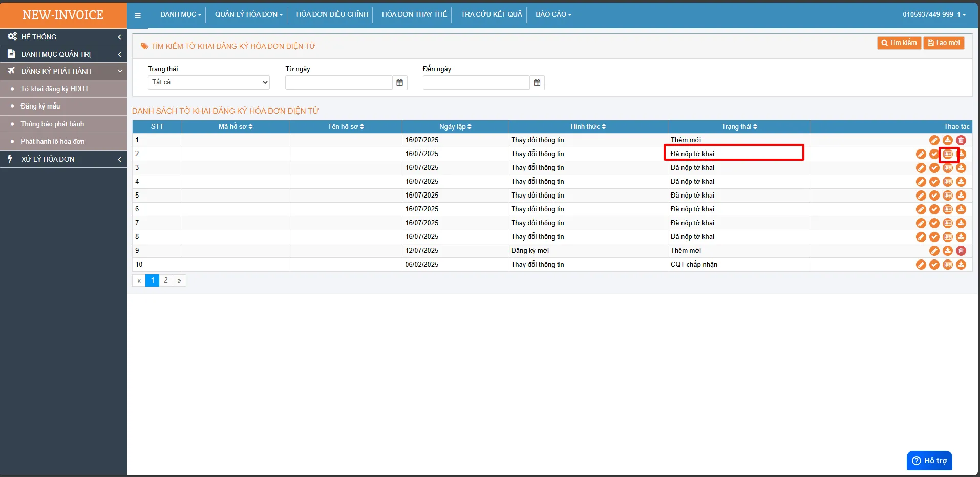This screenshot has height=477, width=980.
Task: Click the checkmark icon in row 6
Action: tap(934, 209)
